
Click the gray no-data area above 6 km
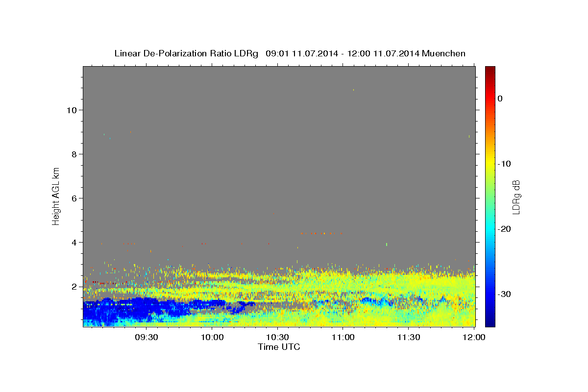pyautogui.click(x=279, y=132)
